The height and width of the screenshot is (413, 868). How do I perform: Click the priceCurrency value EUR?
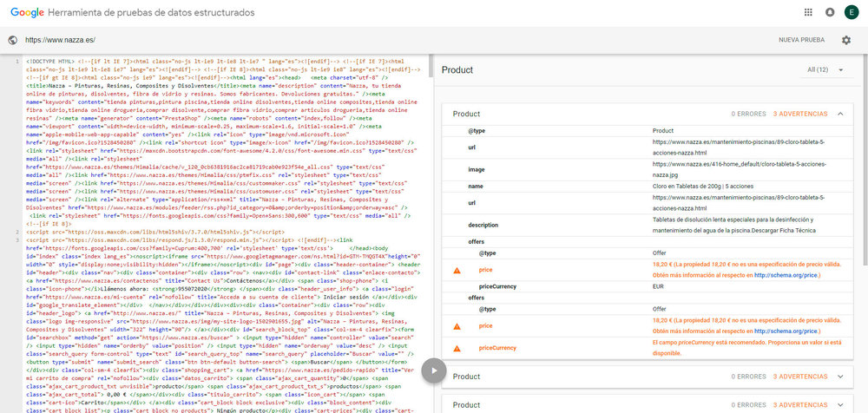tap(658, 287)
